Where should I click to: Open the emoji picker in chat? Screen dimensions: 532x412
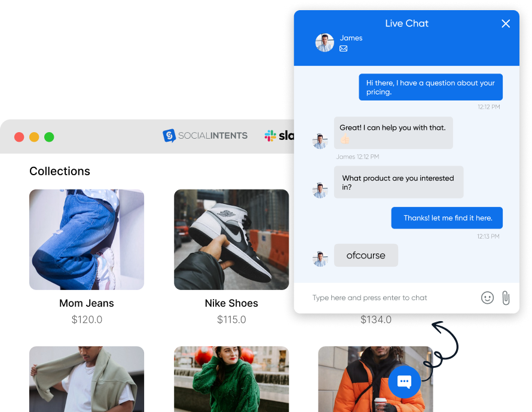tap(487, 297)
